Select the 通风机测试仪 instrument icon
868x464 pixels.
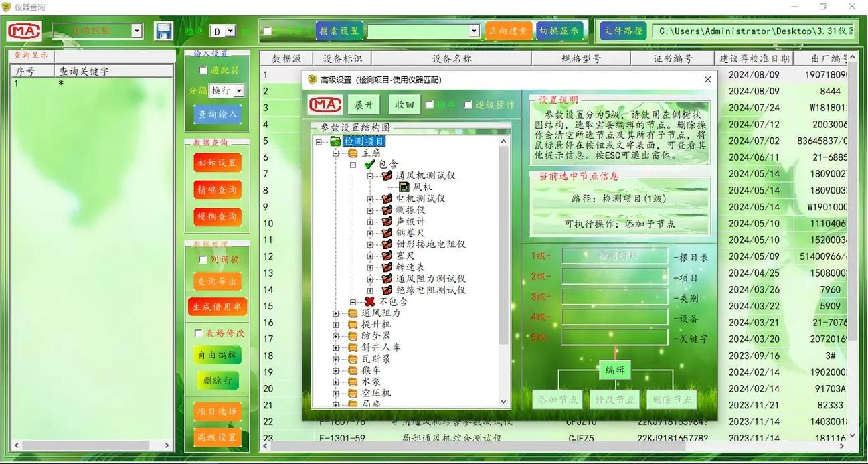tap(386, 177)
